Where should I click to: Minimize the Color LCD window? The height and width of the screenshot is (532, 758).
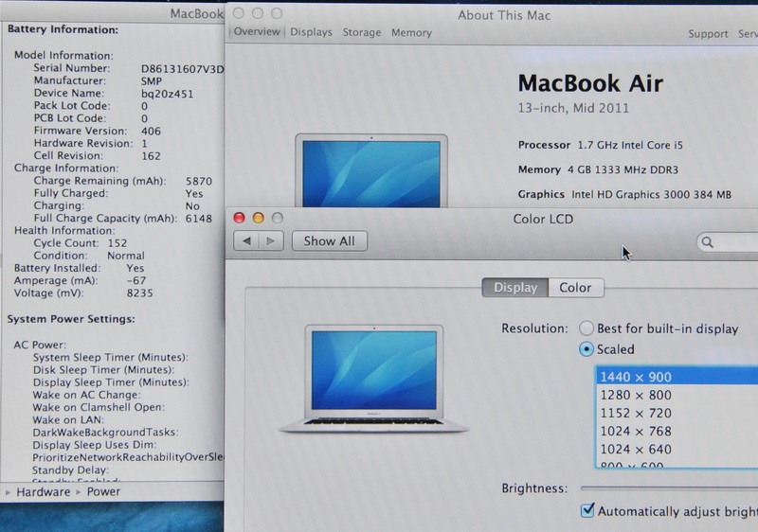coord(258,219)
